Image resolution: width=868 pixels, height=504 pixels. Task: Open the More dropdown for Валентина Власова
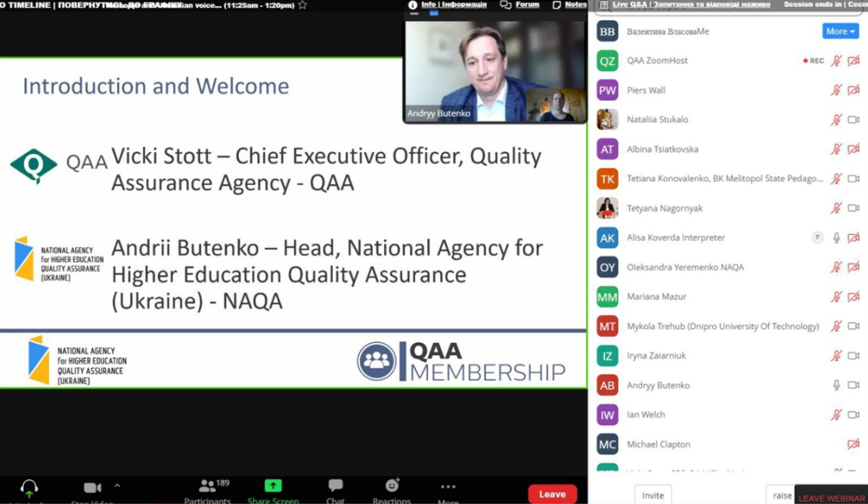[x=840, y=32]
